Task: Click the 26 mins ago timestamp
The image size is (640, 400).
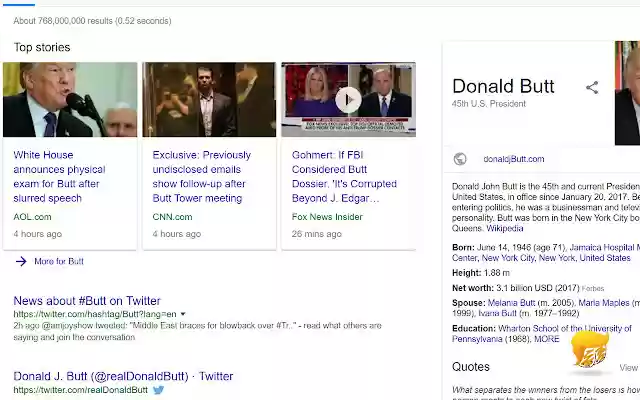Action: click(317, 234)
